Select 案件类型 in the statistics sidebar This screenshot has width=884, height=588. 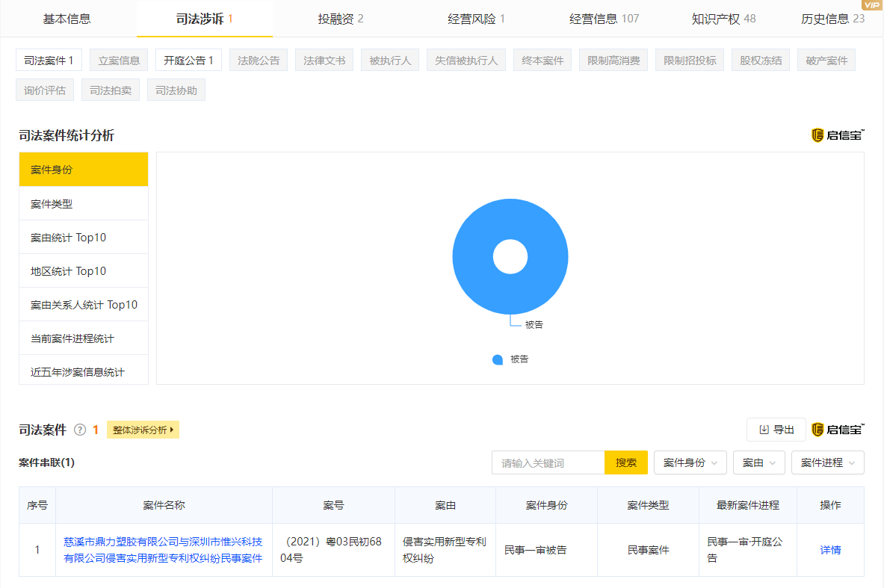pyautogui.click(x=52, y=204)
